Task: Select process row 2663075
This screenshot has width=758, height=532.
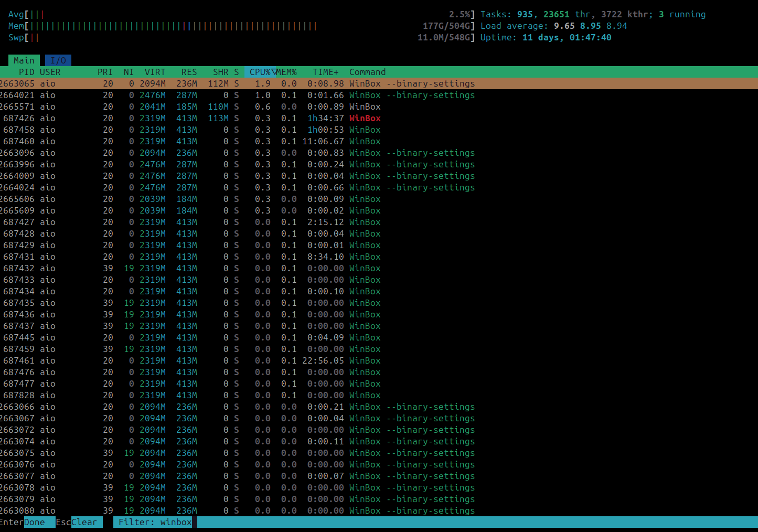Action: 379,453
